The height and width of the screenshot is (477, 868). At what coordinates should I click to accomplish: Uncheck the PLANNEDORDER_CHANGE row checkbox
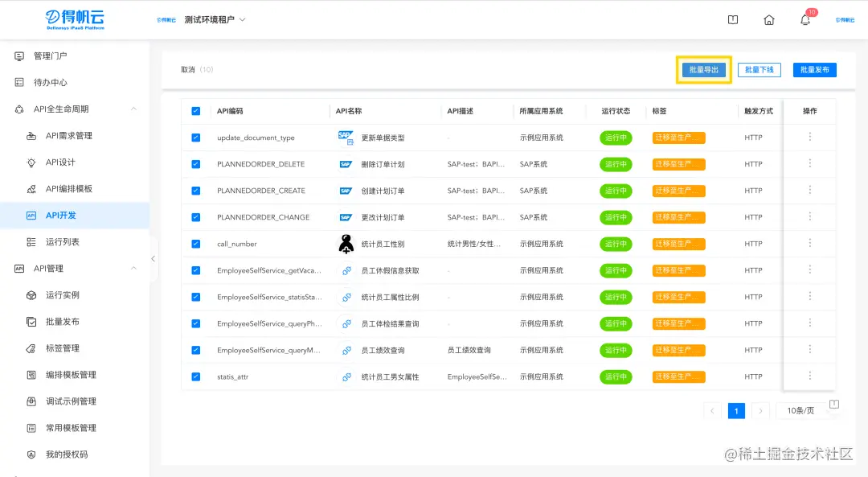[196, 218]
